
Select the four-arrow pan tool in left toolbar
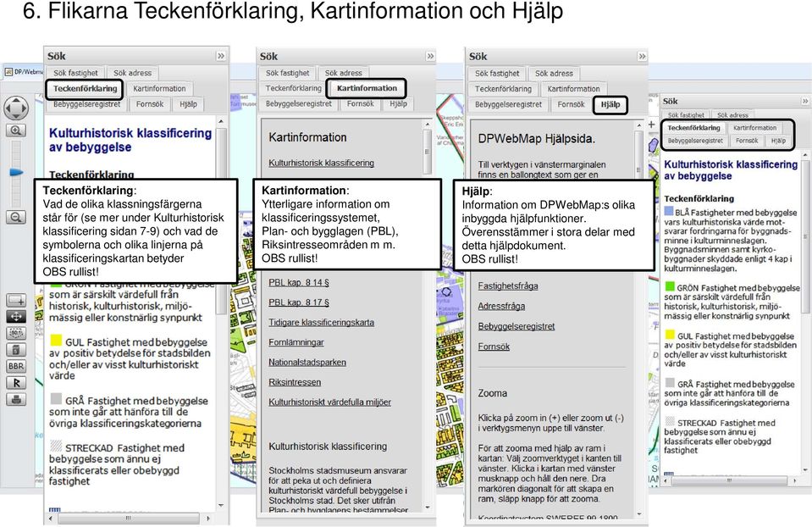pyautogui.click(x=16, y=317)
